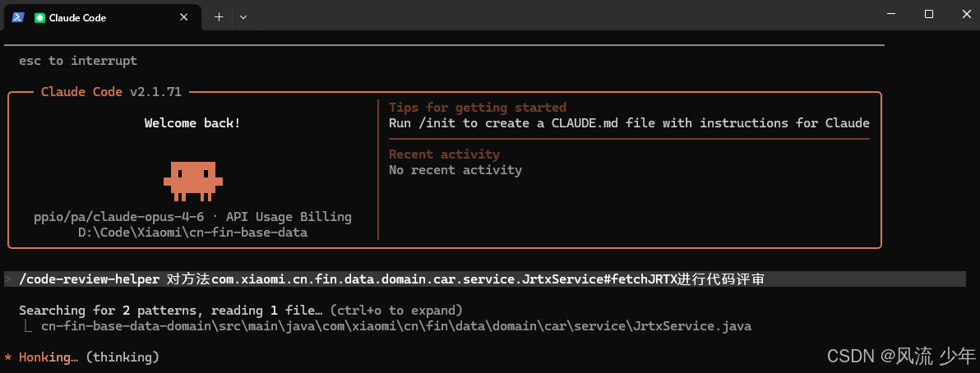
Task: Click the D:\Code\Xiaomi\cn-fin-base-data path
Action: pyautogui.click(x=192, y=233)
